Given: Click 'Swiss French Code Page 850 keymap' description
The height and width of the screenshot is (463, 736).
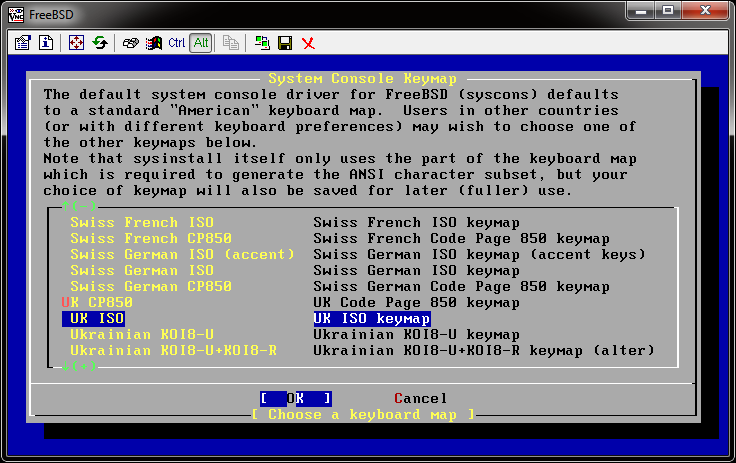Looking at the screenshot, I should pyautogui.click(x=461, y=238).
